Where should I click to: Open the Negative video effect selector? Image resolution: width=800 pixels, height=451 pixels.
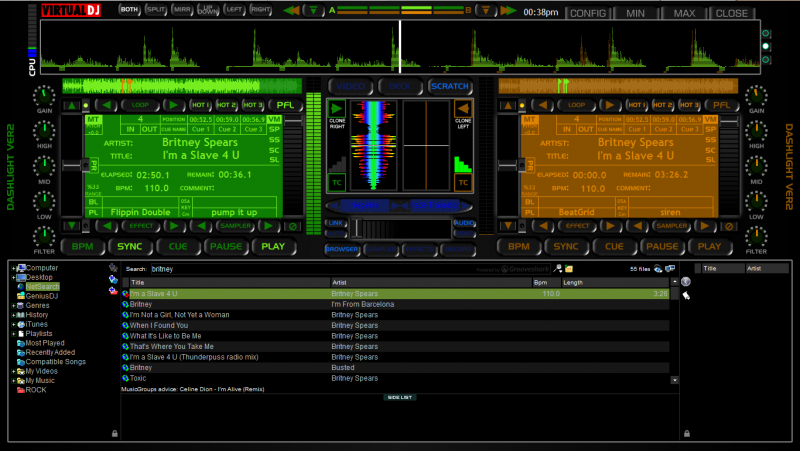[x=364, y=205]
